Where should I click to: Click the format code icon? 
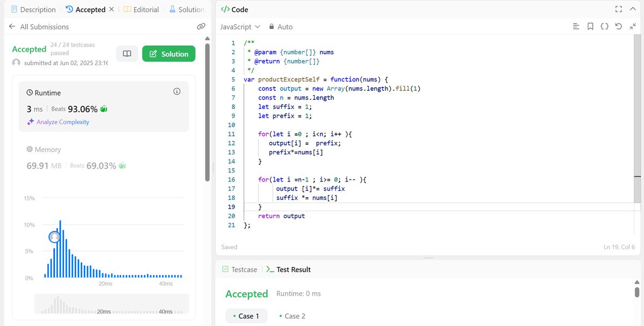click(576, 26)
